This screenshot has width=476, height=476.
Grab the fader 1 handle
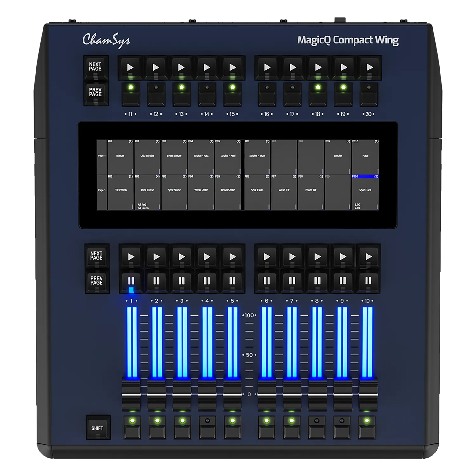pos(131,394)
